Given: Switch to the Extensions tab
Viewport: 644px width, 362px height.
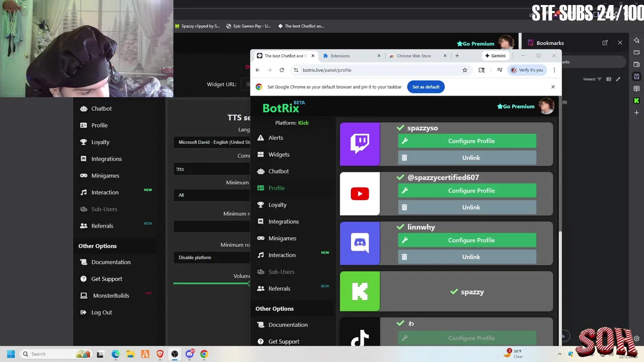Looking at the screenshot, I should (350, 56).
